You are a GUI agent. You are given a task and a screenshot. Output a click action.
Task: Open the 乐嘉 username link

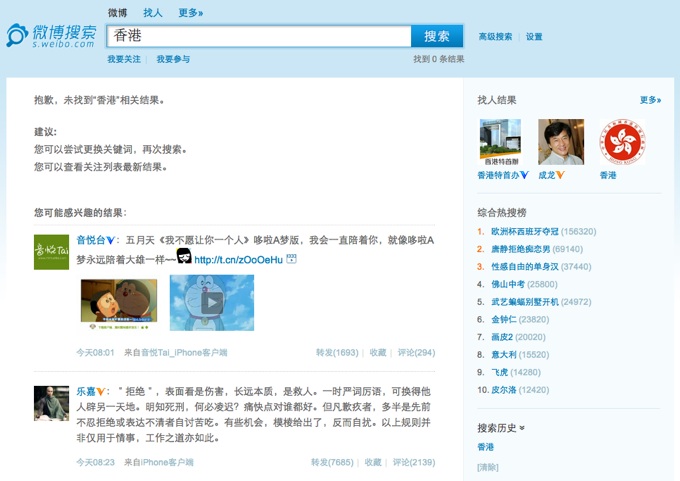click(x=86, y=392)
